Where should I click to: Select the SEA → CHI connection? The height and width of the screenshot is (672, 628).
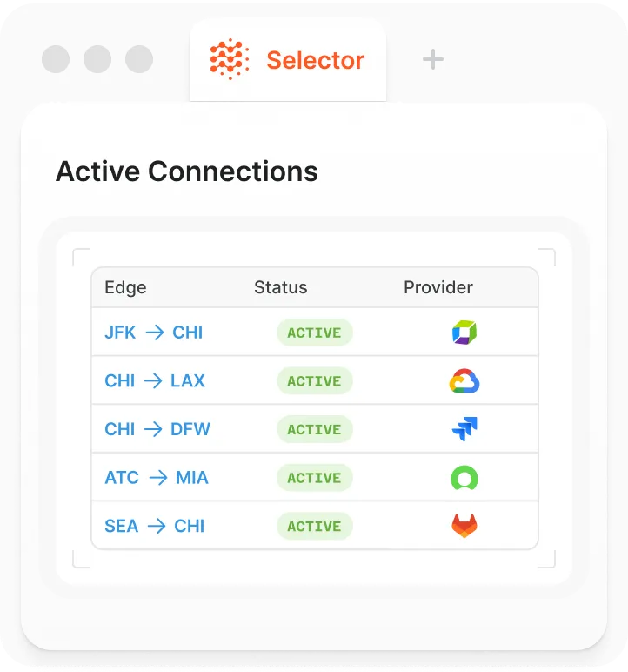tap(154, 526)
